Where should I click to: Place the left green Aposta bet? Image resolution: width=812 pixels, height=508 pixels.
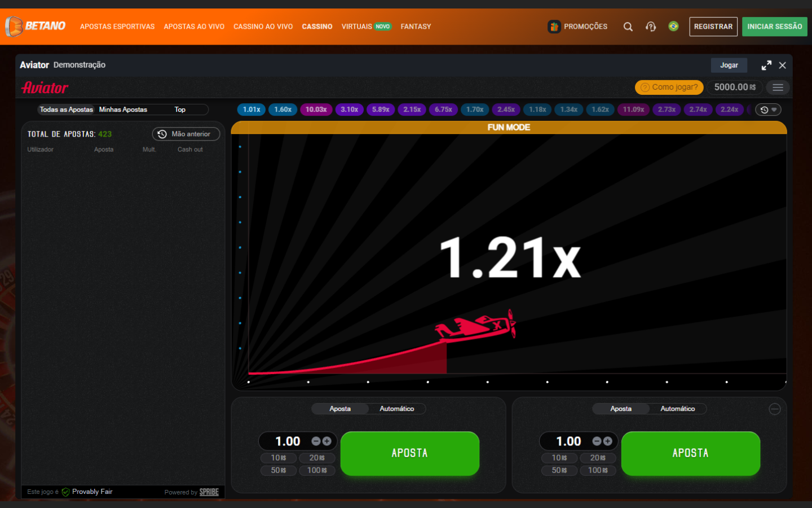tap(410, 453)
